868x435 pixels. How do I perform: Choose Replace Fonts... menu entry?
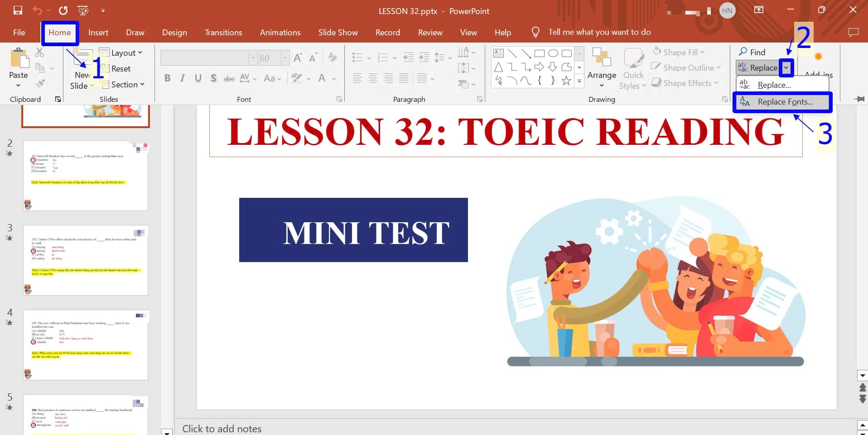coord(782,102)
